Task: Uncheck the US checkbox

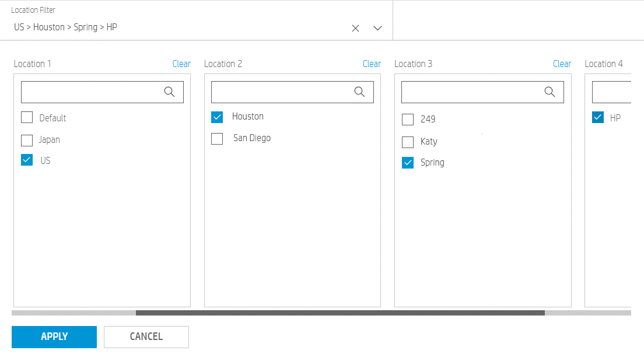Action: coord(26,160)
